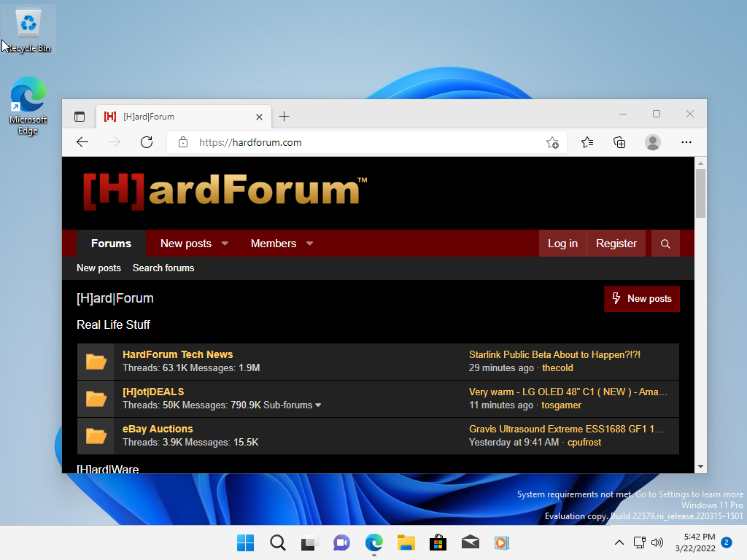Expand the Members dropdown arrow
747x560 pixels.
click(x=309, y=244)
